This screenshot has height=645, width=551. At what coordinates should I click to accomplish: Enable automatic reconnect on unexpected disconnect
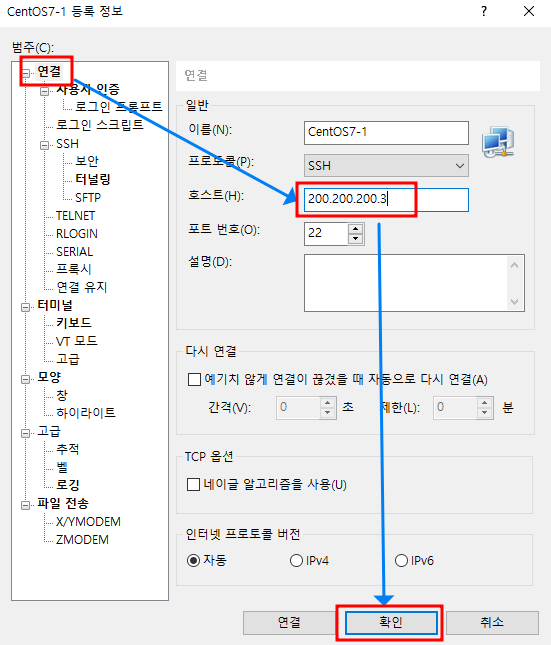click(x=194, y=379)
